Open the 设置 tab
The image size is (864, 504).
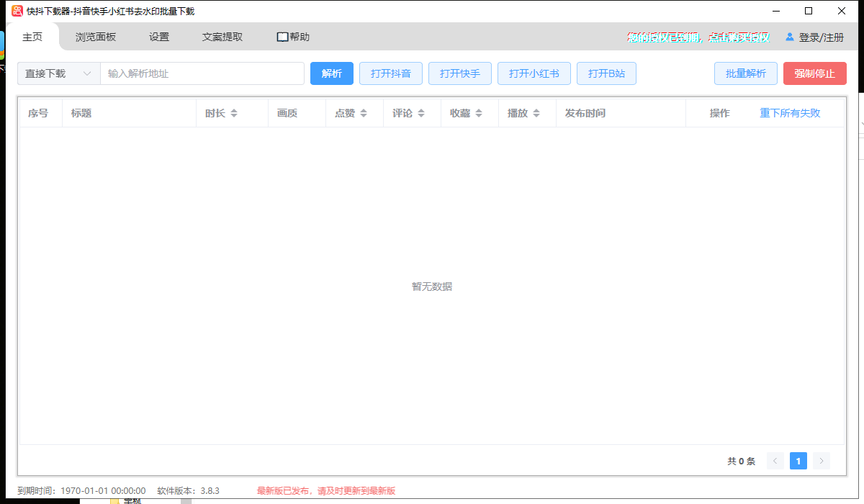click(x=159, y=37)
